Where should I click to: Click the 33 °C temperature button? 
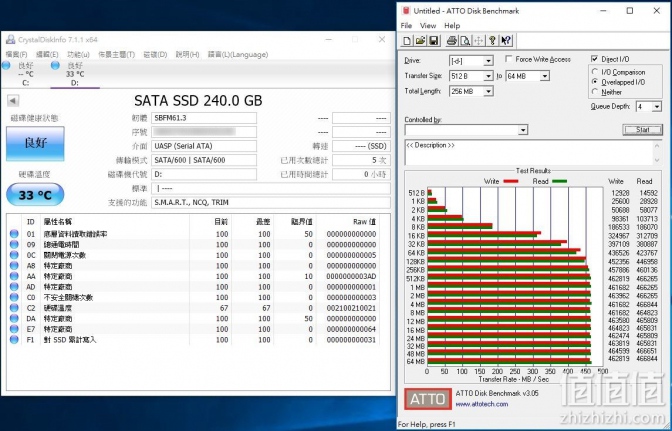coord(35,195)
